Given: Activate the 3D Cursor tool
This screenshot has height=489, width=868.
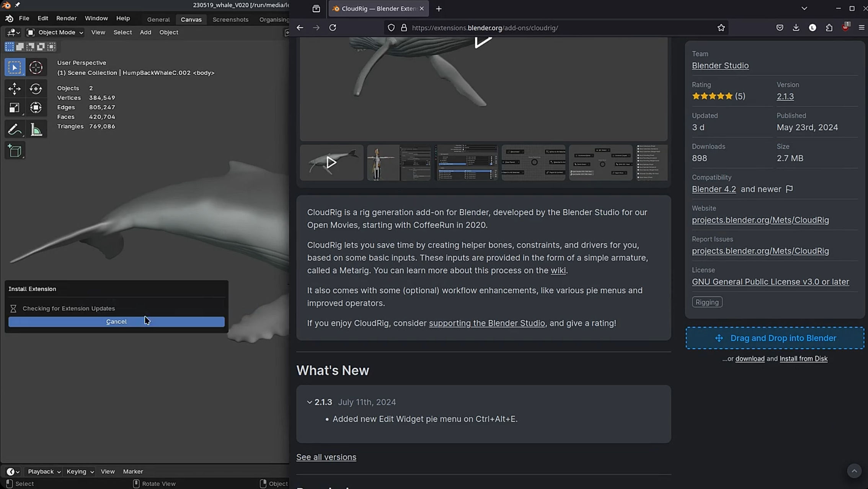Looking at the screenshot, I should click(36, 67).
